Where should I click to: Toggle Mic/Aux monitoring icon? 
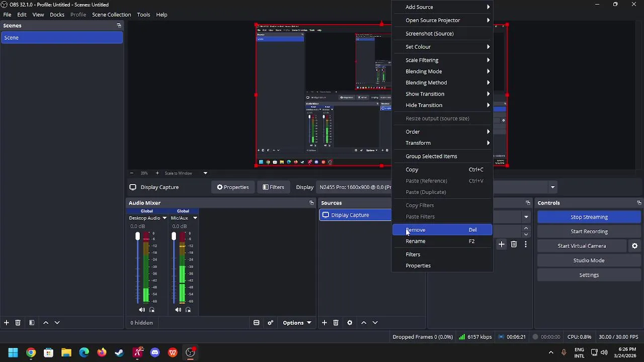[188, 310]
